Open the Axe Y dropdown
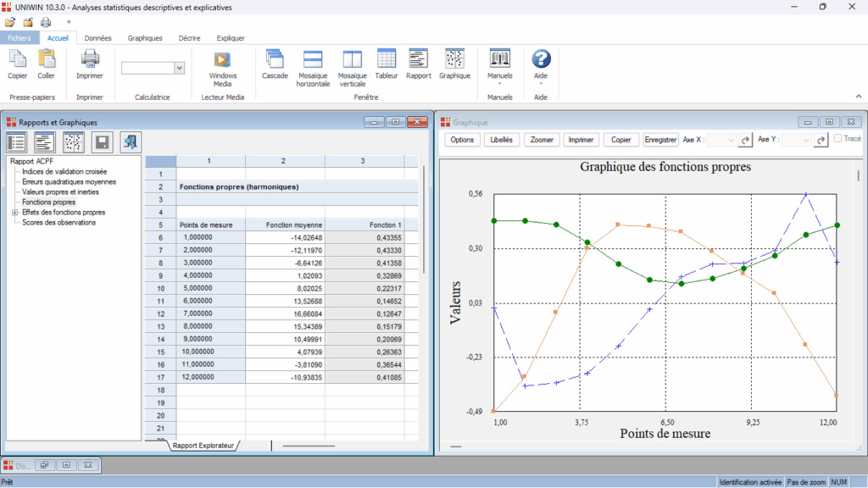This screenshot has width=868, height=488. click(x=806, y=140)
